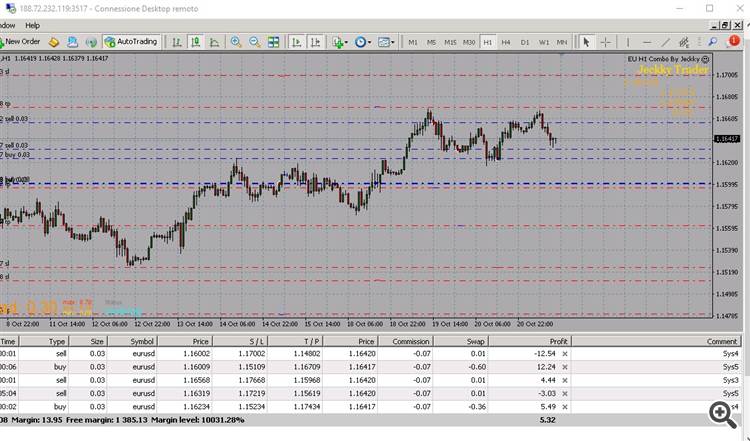Click the swap value -0.60

click(477, 367)
